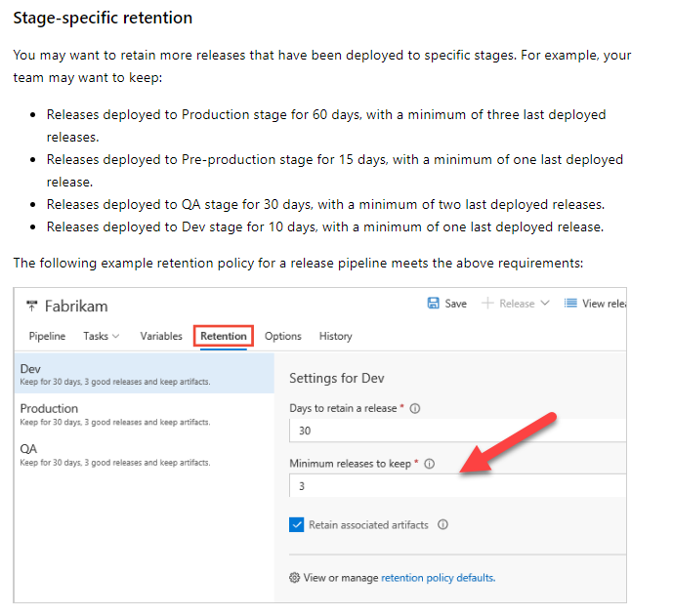Viewport: 673px width, 616px height.
Task: Click info icon next to Retain associated artifacts
Action: coord(442,525)
